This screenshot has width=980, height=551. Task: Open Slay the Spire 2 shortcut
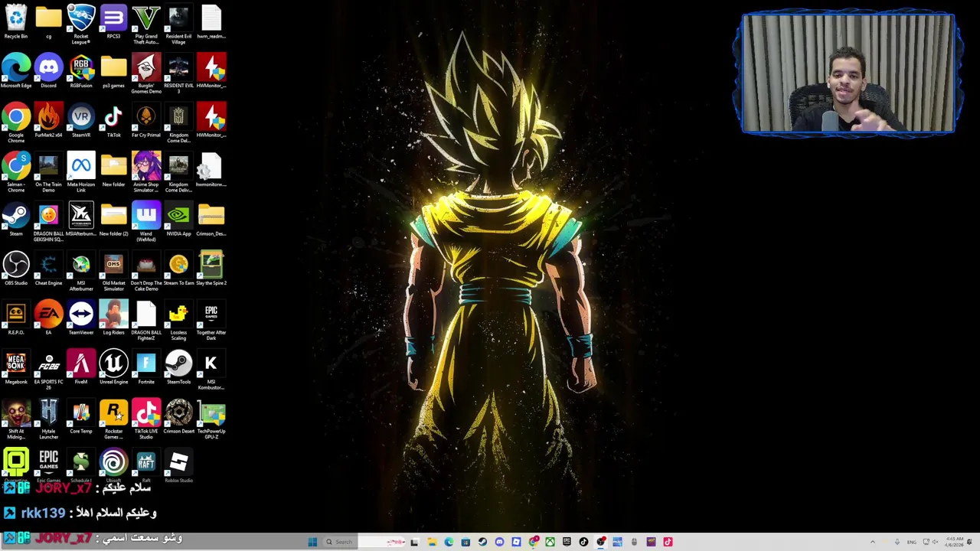pyautogui.click(x=211, y=269)
